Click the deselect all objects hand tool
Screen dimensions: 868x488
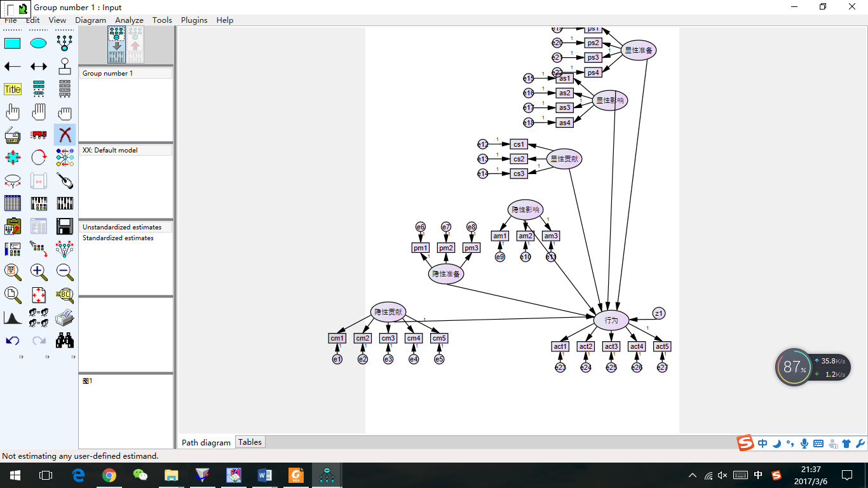64,112
